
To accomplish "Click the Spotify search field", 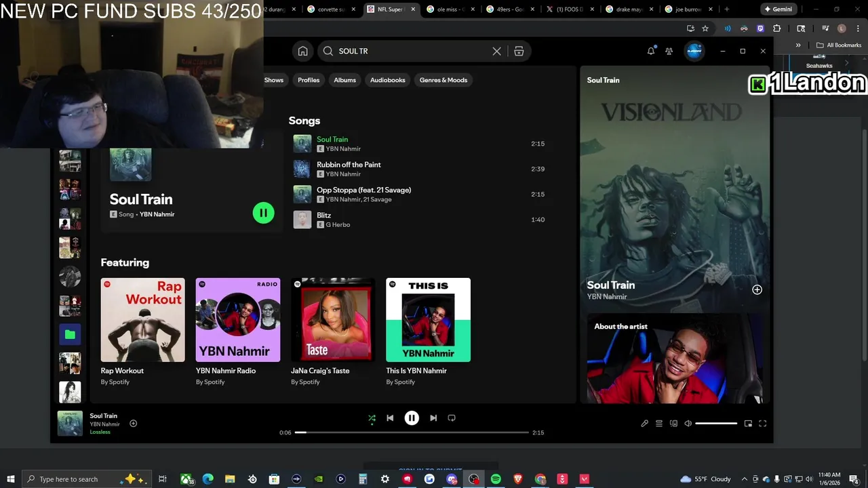I will point(414,51).
